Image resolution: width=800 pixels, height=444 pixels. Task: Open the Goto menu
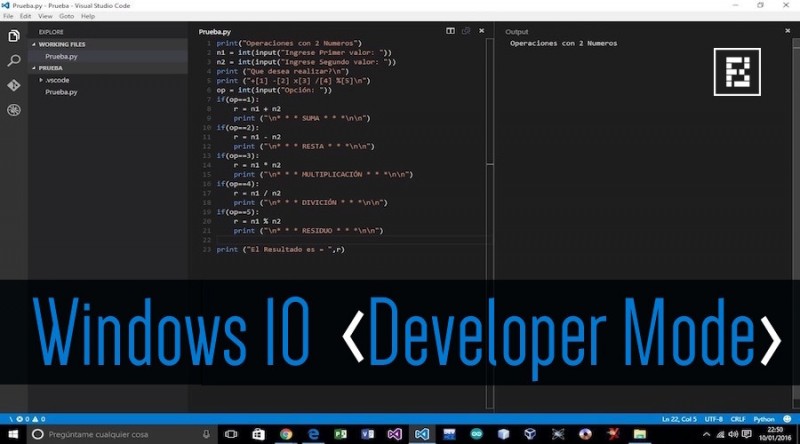[66, 16]
